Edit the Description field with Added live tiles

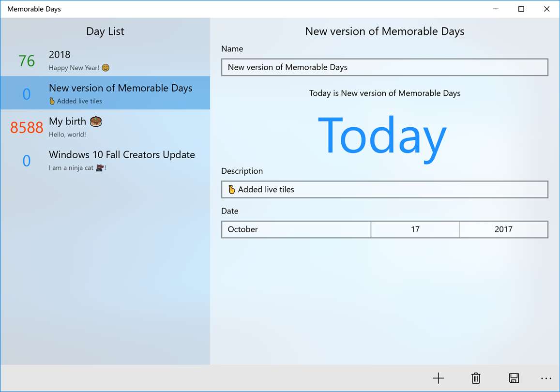pyautogui.click(x=385, y=189)
